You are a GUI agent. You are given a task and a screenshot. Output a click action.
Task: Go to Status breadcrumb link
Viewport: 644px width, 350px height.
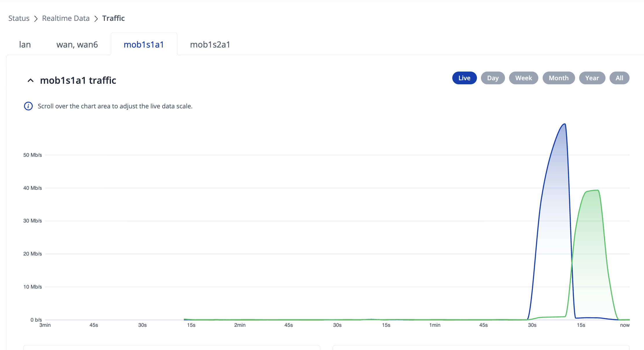click(x=19, y=18)
